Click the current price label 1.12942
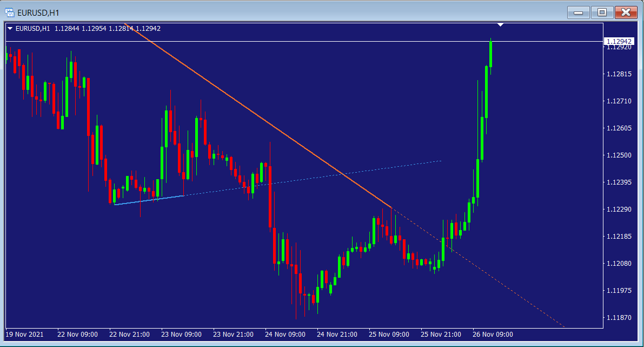The width and height of the screenshot is (644, 347). (619, 41)
